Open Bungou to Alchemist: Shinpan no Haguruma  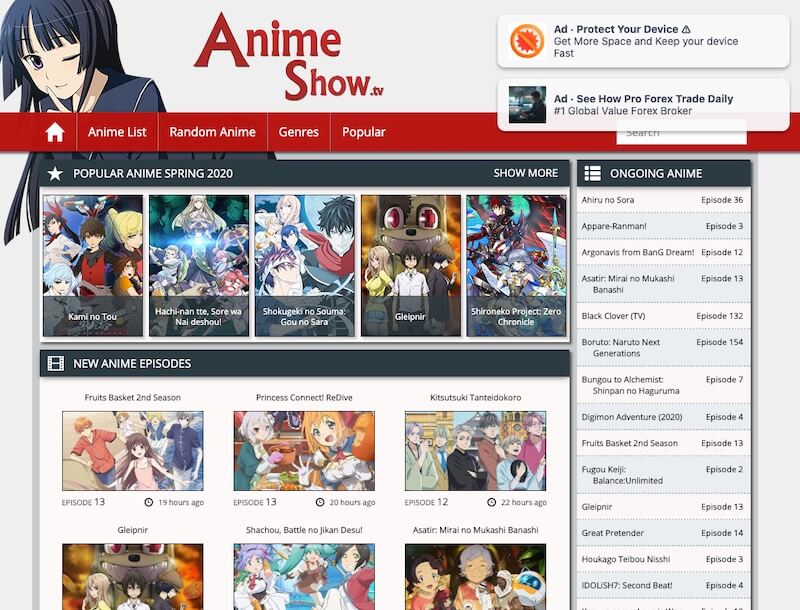[663, 385]
